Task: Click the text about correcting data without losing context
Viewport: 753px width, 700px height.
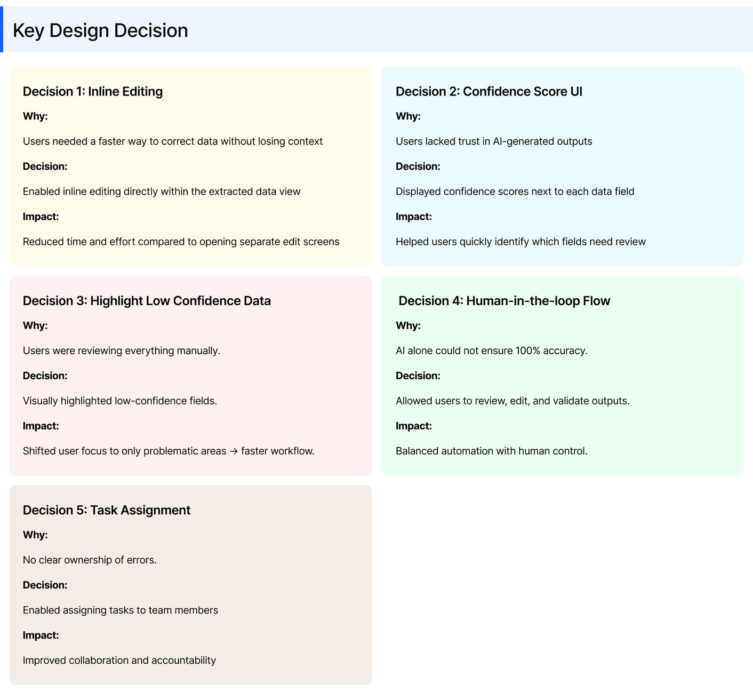Action: point(173,141)
